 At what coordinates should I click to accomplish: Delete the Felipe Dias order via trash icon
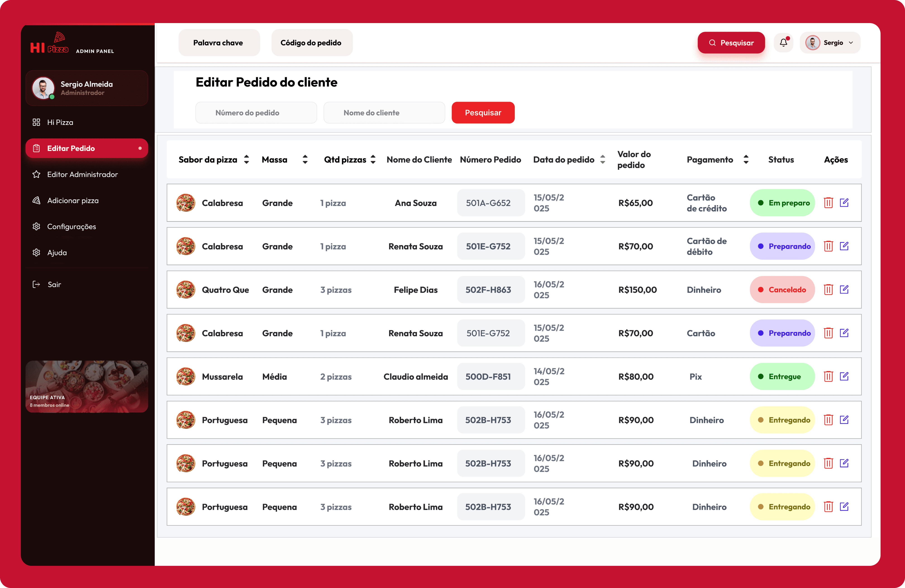(828, 290)
